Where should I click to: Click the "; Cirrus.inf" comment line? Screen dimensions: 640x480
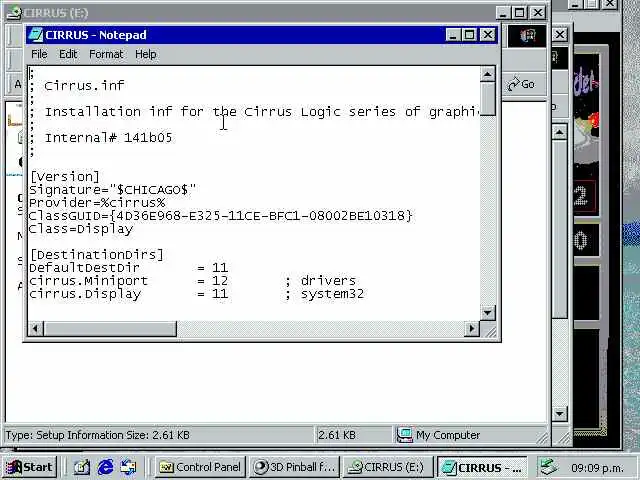tap(77, 86)
